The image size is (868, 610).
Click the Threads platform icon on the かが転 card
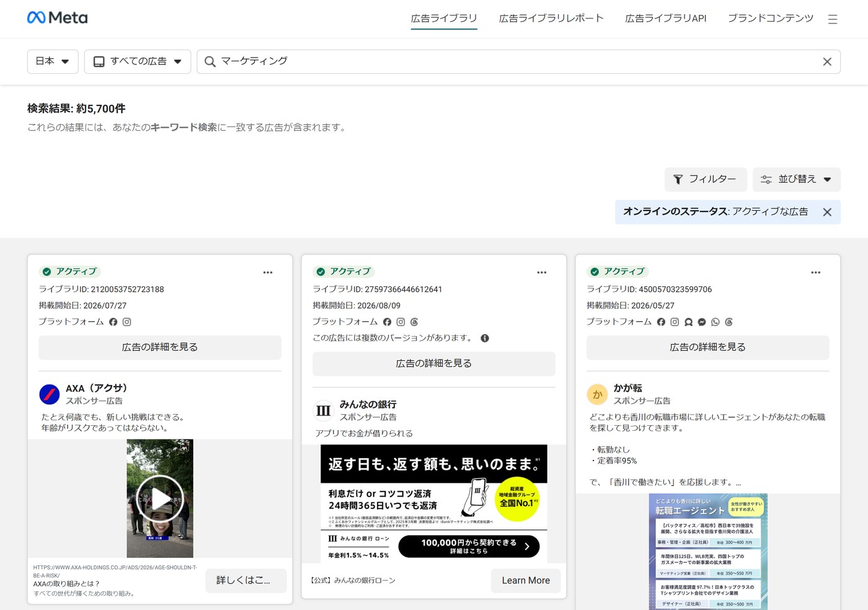tap(729, 322)
